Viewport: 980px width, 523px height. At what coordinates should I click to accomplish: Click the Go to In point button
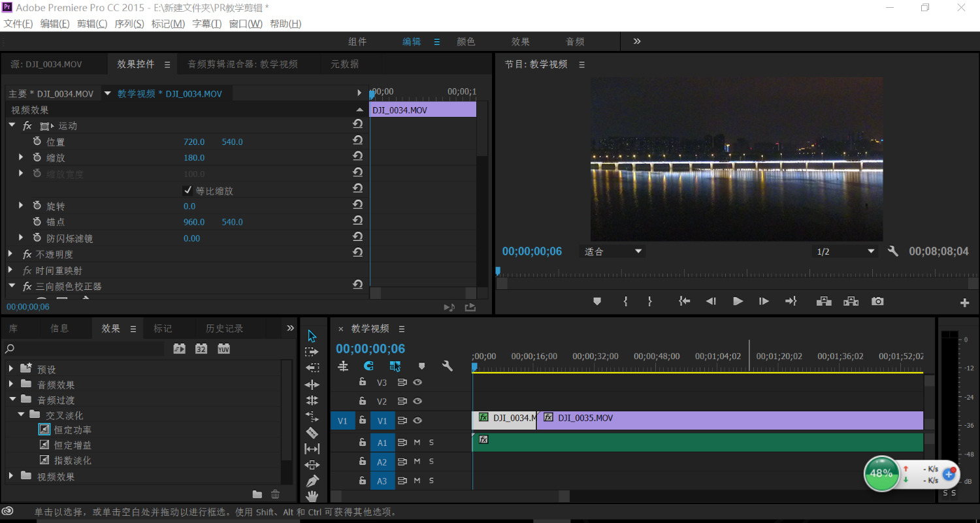(684, 301)
